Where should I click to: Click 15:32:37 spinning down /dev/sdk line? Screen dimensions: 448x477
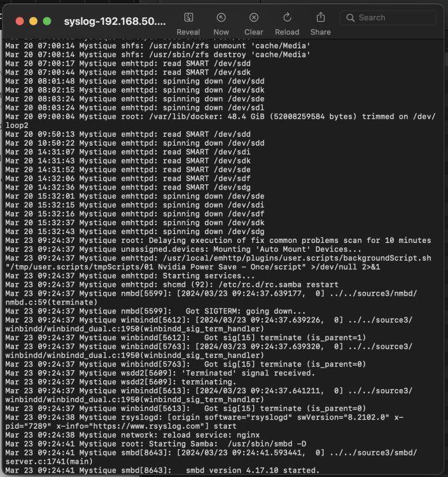point(135,223)
